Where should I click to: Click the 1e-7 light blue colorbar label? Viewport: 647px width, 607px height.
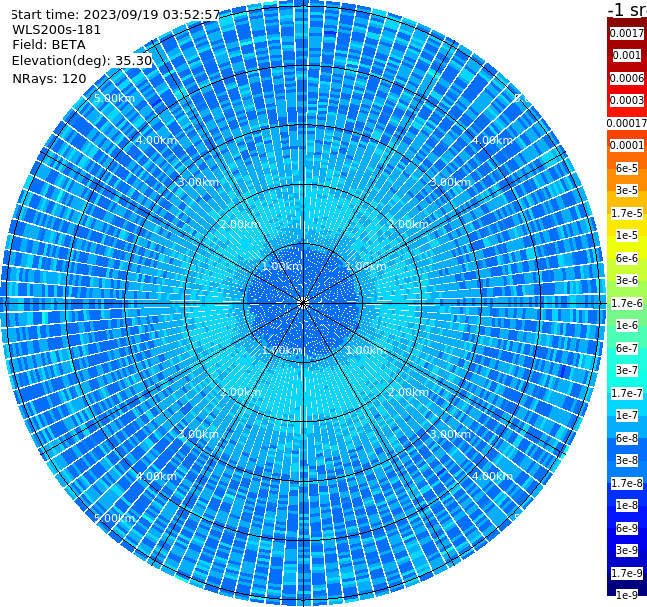click(x=627, y=416)
